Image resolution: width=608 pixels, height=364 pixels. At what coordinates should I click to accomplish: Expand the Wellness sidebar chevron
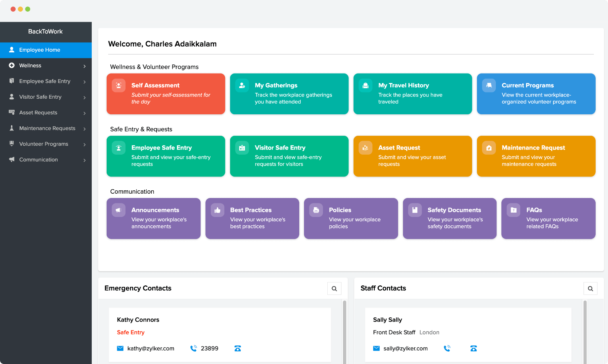tap(84, 66)
